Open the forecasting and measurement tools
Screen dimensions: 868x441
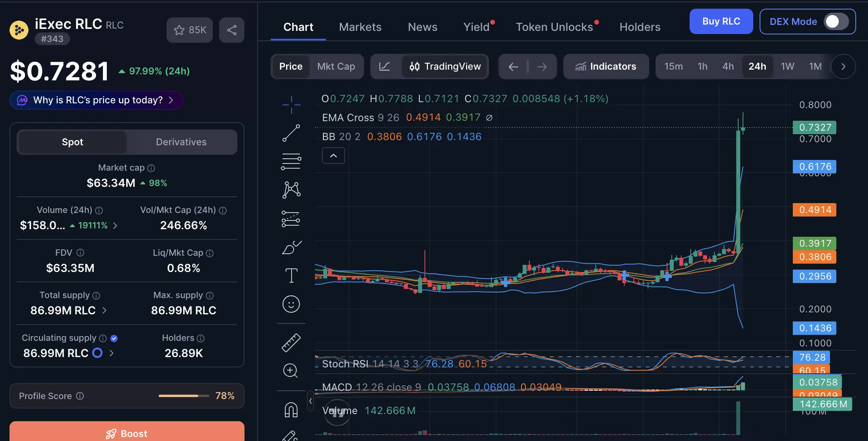pos(291,219)
